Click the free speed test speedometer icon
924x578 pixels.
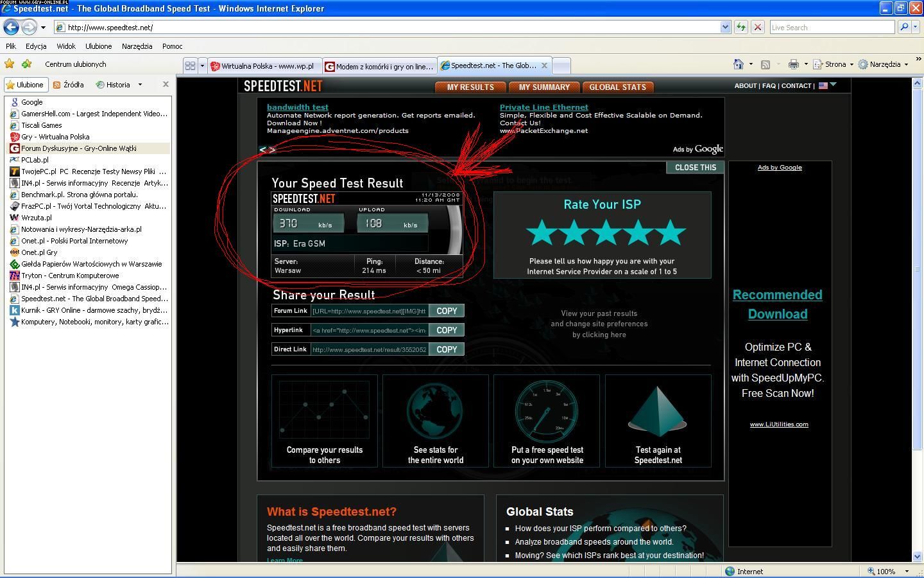(x=547, y=412)
